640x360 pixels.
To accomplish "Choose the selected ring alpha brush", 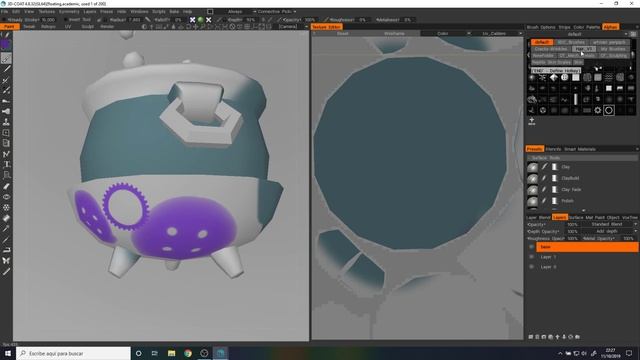I will pyautogui.click(x=609, y=110).
